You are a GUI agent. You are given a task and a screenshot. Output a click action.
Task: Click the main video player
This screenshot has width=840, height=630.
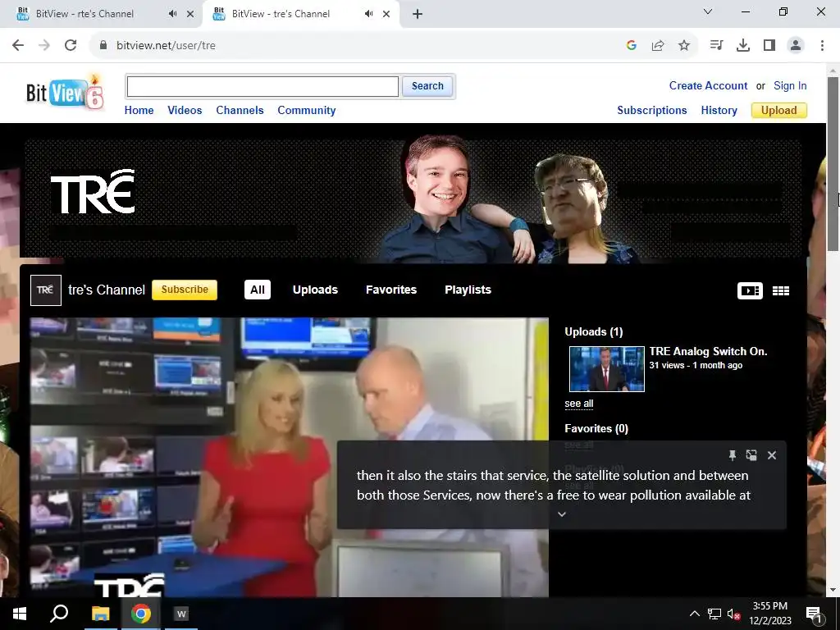coord(290,457)
